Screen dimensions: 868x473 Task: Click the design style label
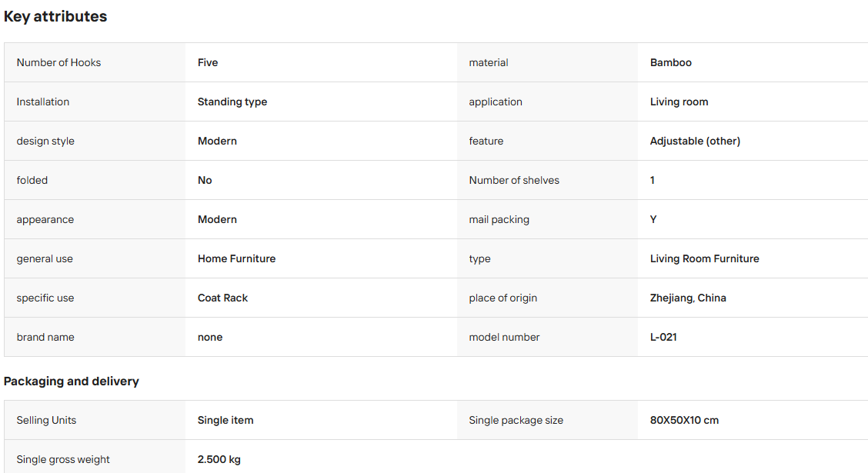[45, 141]
